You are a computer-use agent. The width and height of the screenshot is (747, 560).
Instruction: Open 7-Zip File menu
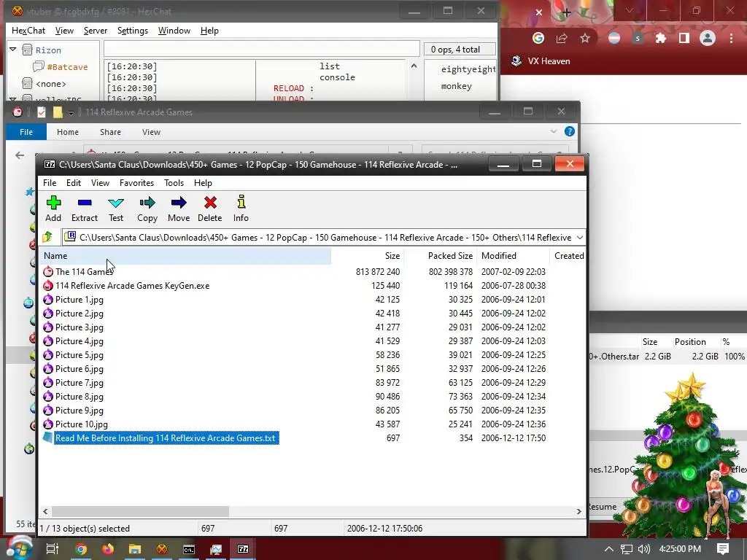point(50,183)
